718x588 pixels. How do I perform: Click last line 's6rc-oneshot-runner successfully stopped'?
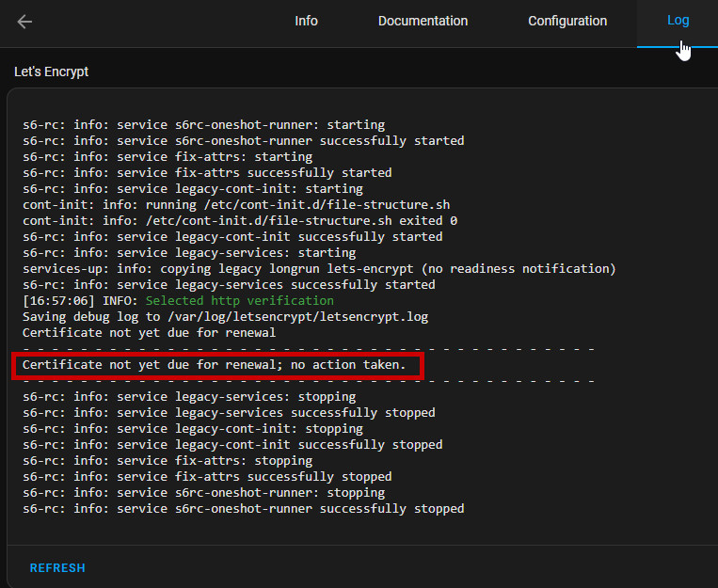(244, 509)
